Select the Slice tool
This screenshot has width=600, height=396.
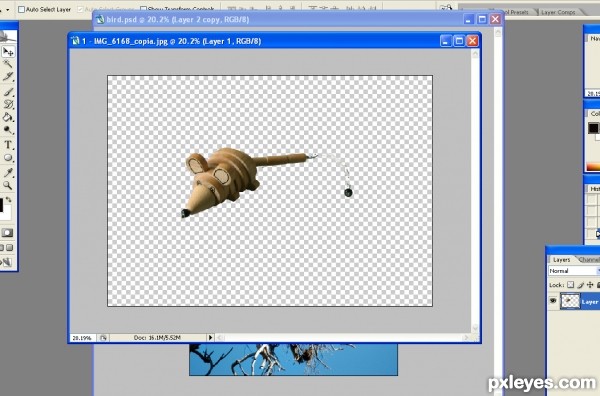point(8,77)
